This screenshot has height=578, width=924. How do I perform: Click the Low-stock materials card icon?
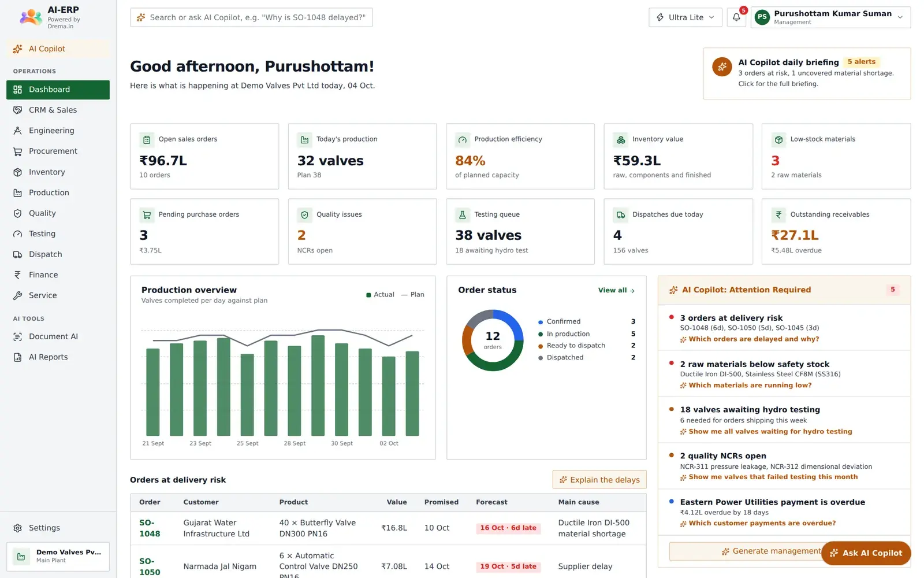(778, 139)
